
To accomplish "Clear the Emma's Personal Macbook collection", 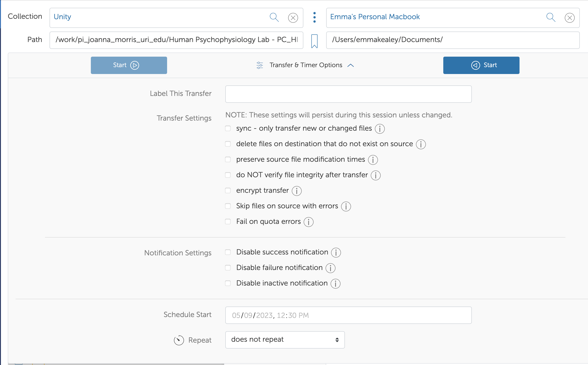I will [570, 18].
